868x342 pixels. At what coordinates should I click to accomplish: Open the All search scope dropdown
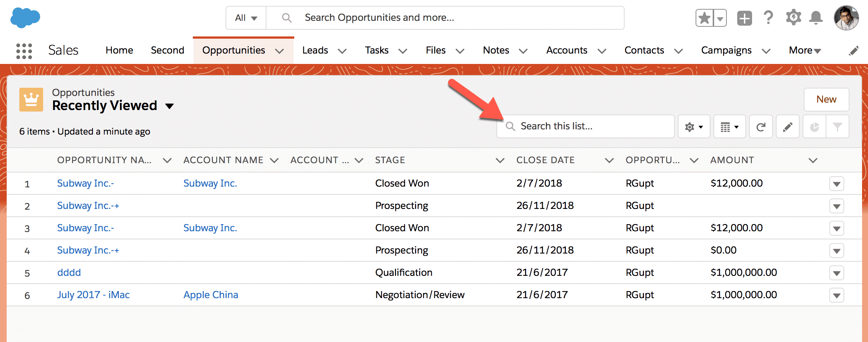[x=246, y=18]
